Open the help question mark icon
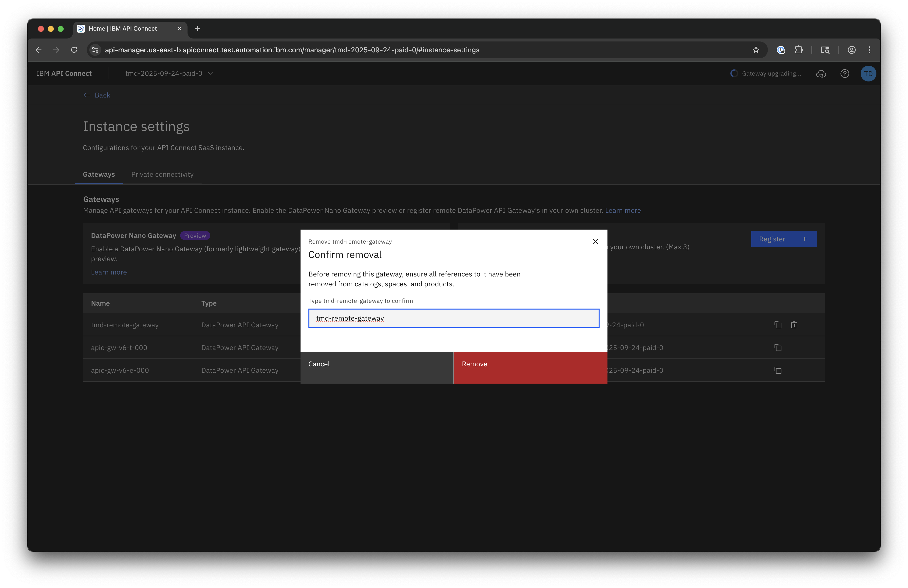Image resolution: width=908 pixels, height=588 pixels. (x=844, y=74)
